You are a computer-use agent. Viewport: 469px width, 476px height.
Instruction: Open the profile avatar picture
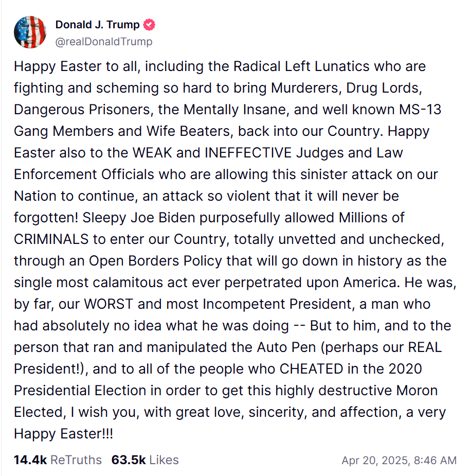[x=30, y=32]
